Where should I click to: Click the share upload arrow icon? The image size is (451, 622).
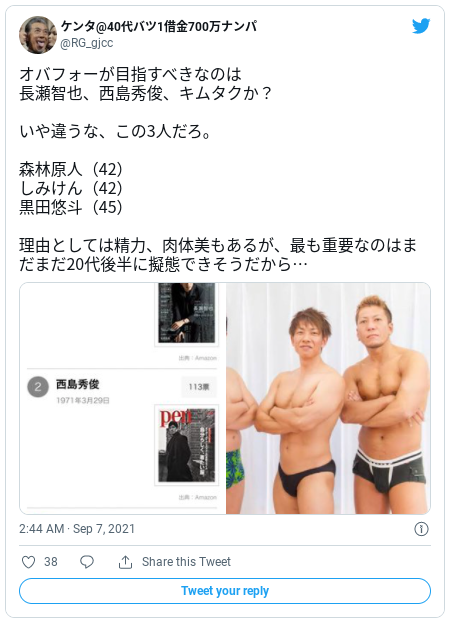pos(125,562)
